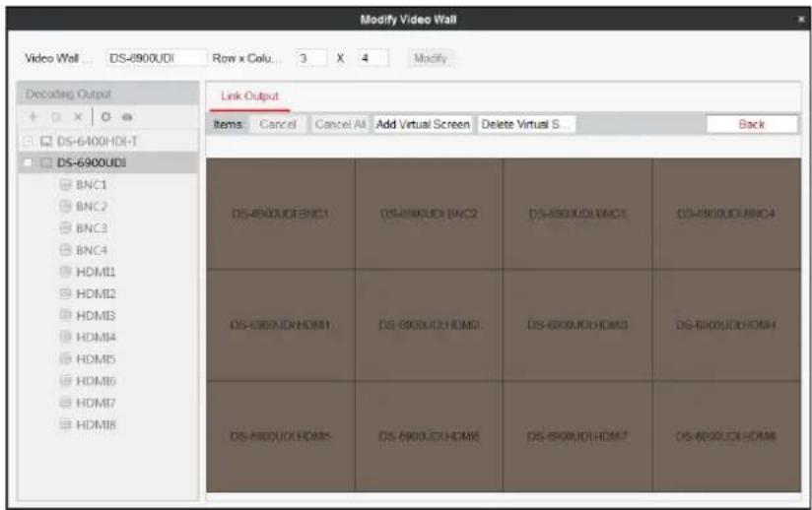Click Add Virtual Screen button
Image resolution: width=812 pixels, height=510 pixels.
pos(423,125)
